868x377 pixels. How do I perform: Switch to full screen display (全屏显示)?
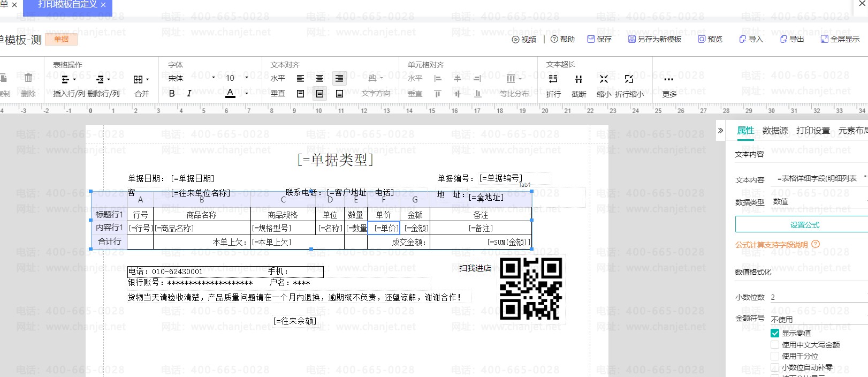[840, 39]
